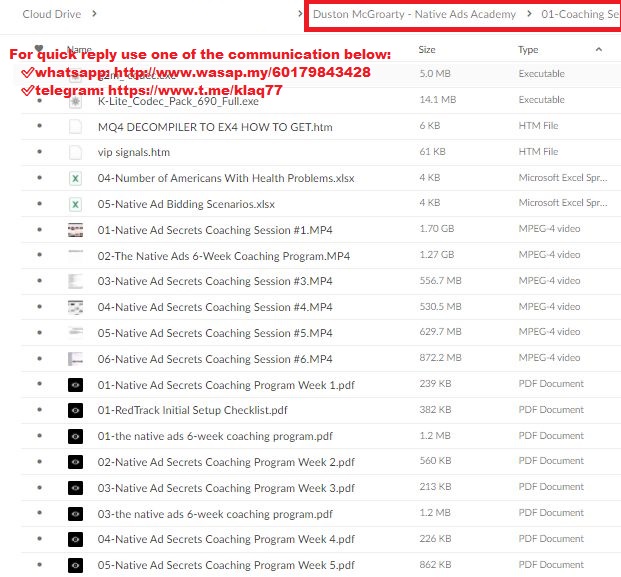Click PDF icon of 03-the native ads 6-week program
Screen dimensions: 621x577
pyautogui.click(x=75, y=514)
